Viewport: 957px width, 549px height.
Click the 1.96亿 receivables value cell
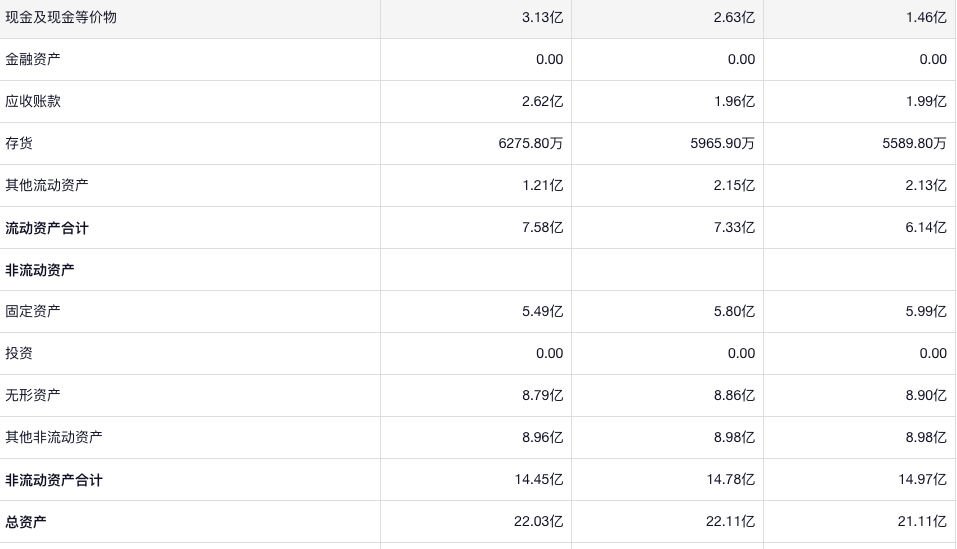(734, 101)
